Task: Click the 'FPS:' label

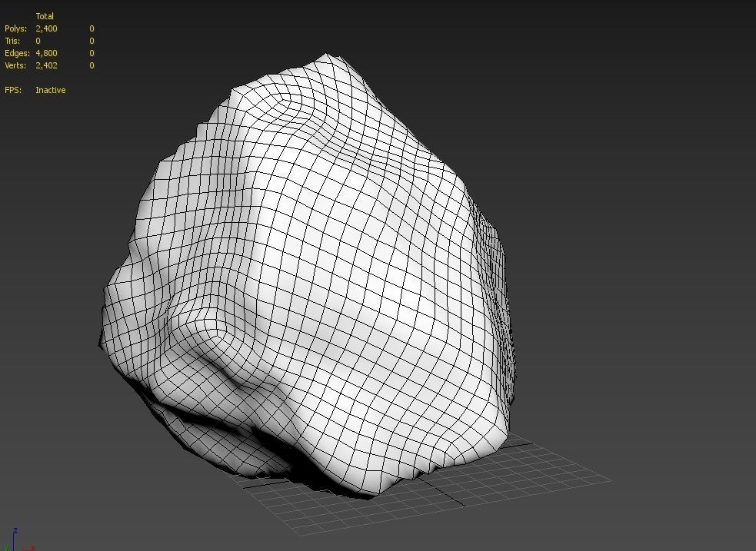Action: [13, 90]
